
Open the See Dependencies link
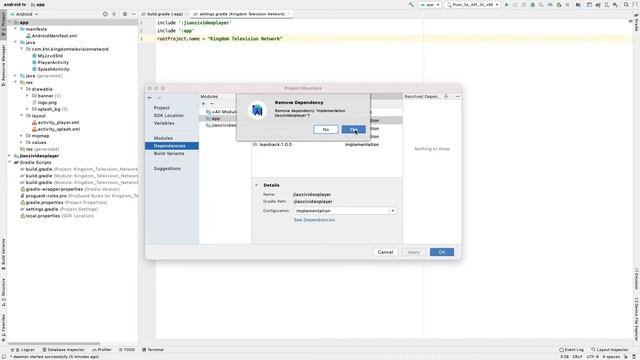click(x=314, y=220)
